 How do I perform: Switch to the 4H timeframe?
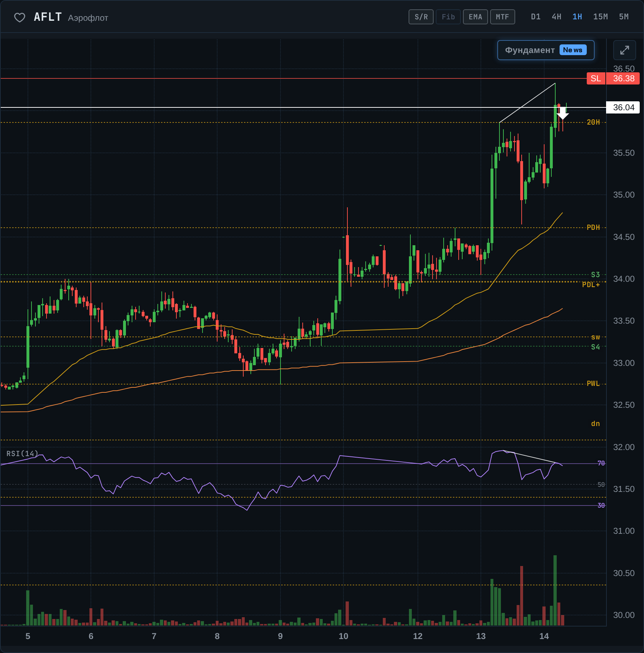tap(556, 17)
